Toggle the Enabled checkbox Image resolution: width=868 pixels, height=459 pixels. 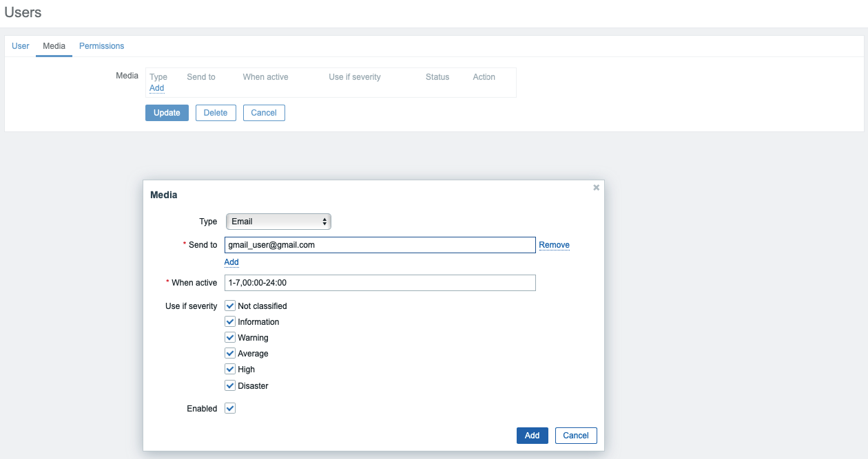[230, 408]
